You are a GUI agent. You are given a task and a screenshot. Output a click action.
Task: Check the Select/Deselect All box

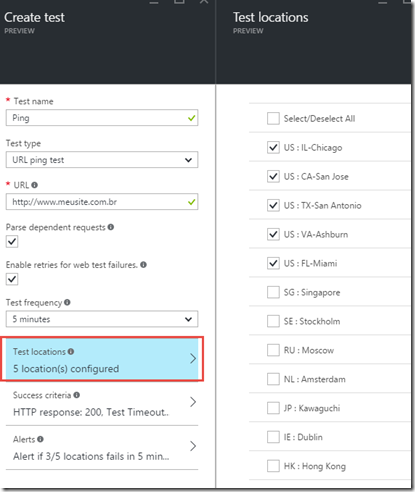pyautogui.click(x=273, y=118)
